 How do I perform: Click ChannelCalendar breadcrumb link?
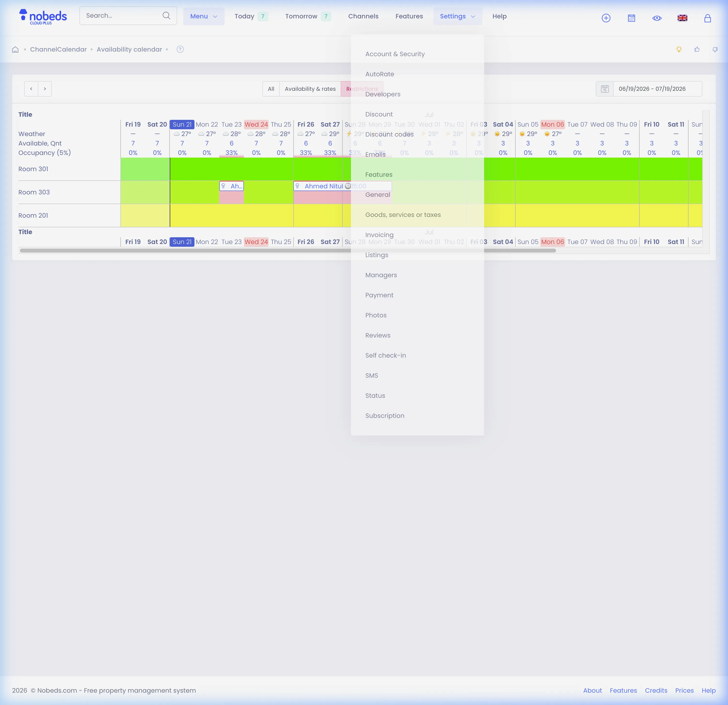[58, 49]
